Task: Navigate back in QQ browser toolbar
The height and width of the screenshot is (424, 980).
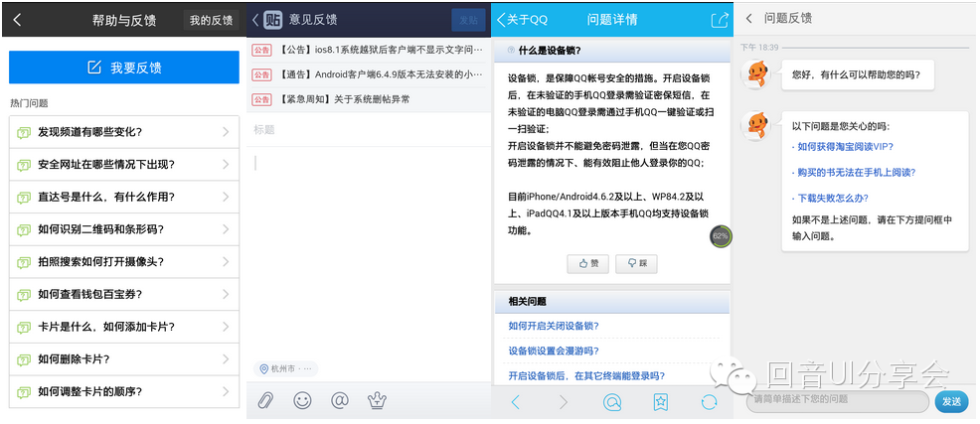Action: coord(515,402)
